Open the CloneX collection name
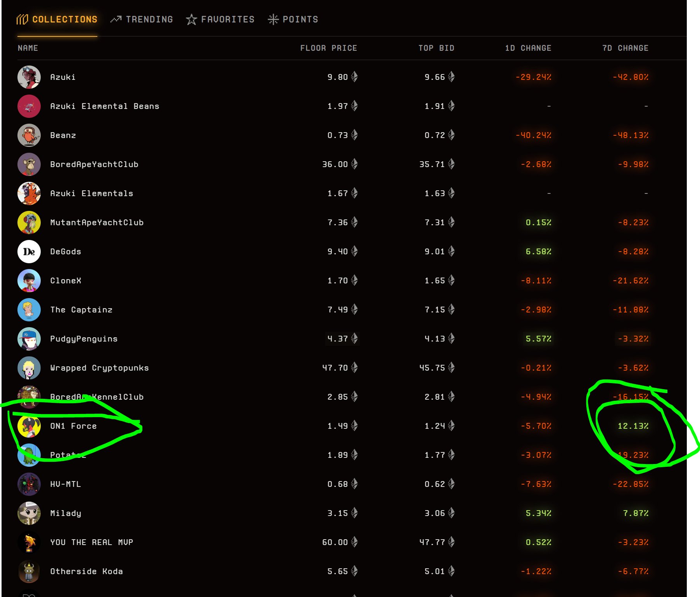700x597 pixels. (x=66, y=281)
